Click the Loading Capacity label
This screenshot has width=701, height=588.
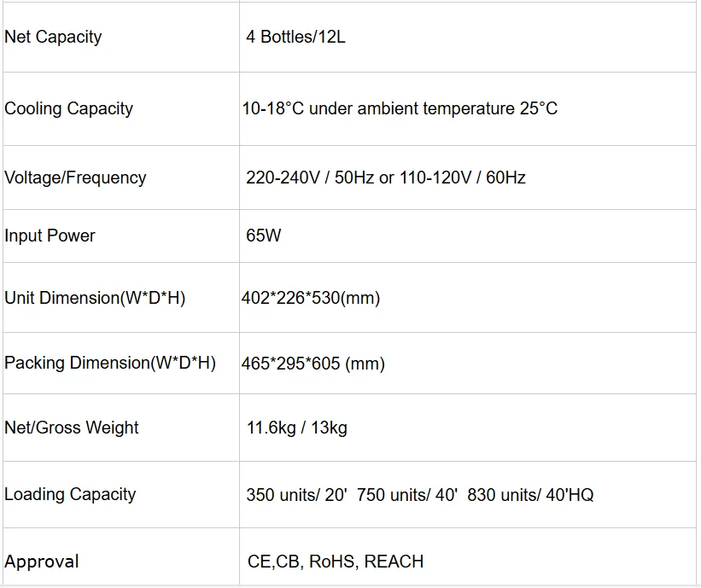click(70, 495)
